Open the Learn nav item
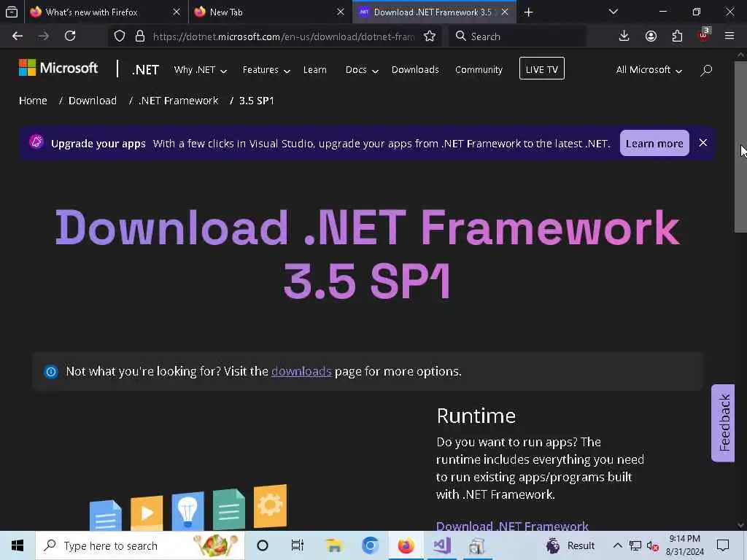 click(315, 70)
